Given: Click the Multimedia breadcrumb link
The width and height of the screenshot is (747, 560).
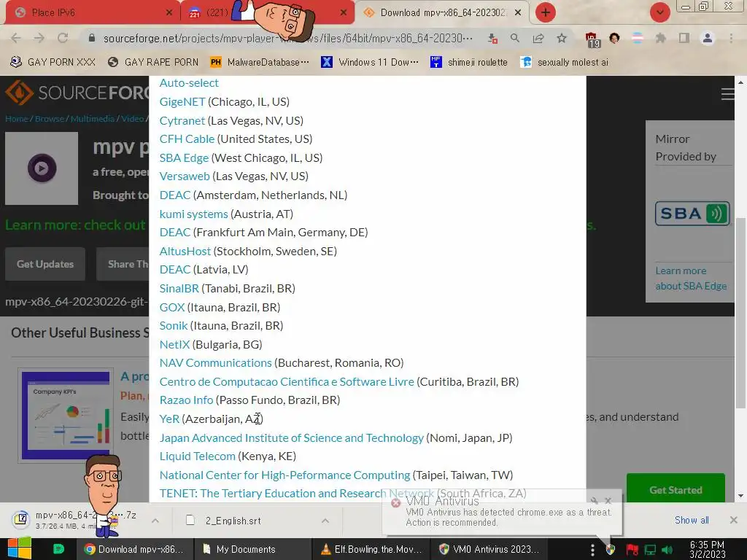Looking at the screenshot, I should (93, 119).
